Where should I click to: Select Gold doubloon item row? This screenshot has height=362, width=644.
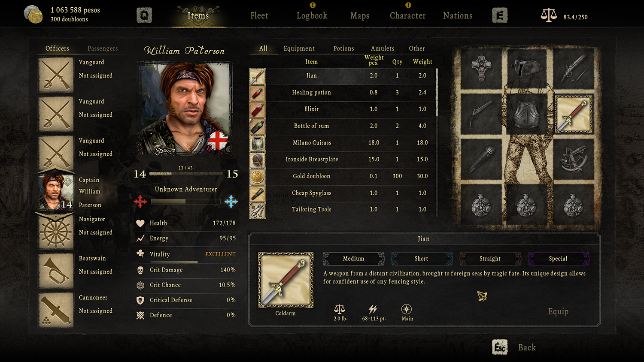[x=343, y=176]
